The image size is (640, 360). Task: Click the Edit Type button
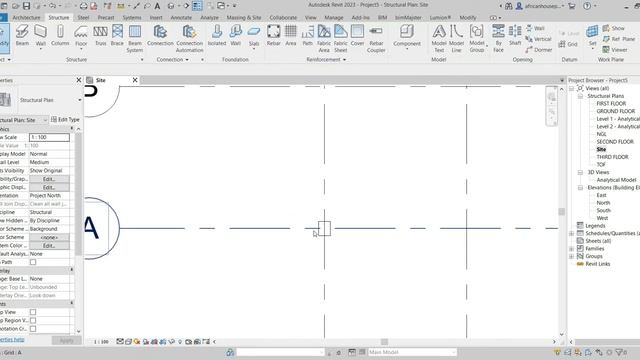65,120
